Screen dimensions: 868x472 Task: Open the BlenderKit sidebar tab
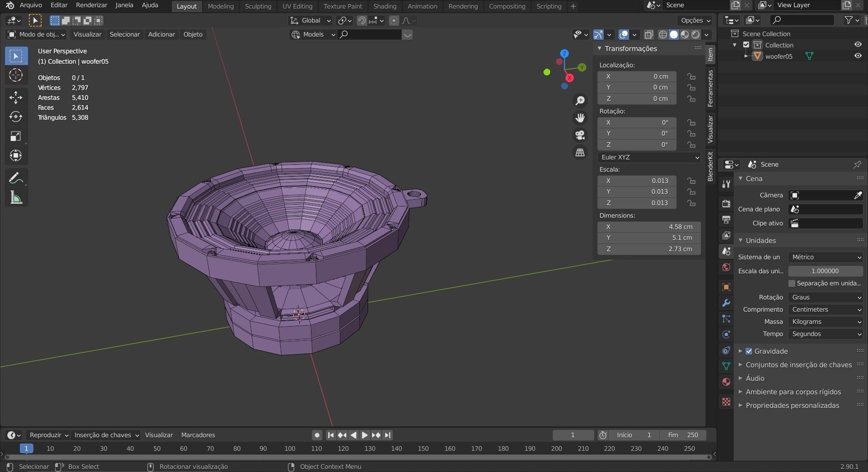pyautogui.click(x=710, y=167)
